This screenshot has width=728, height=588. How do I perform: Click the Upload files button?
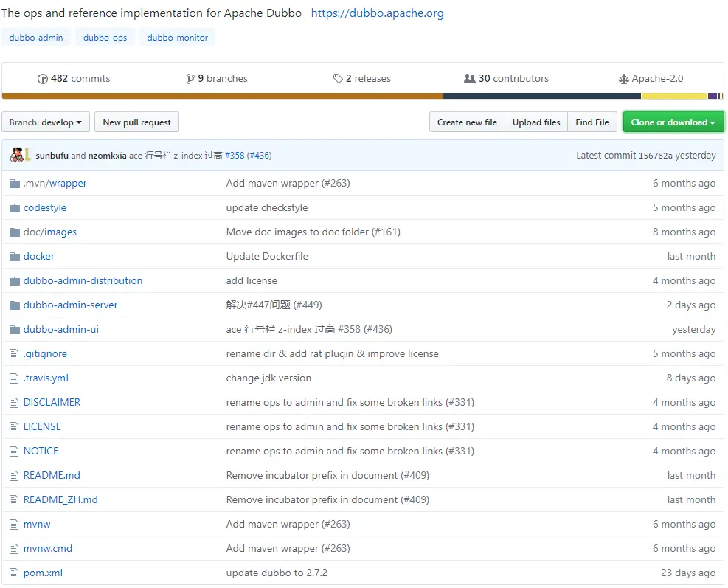pos(536,122)
